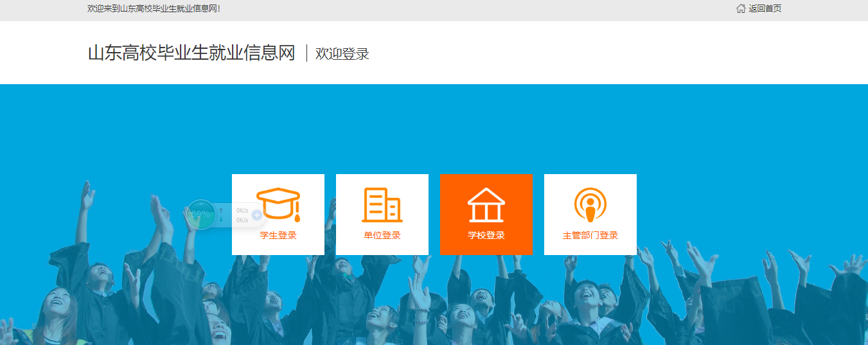Click the home icon beside 返回首页
Viewport: 868px width, 345px height.
point(741,9)
